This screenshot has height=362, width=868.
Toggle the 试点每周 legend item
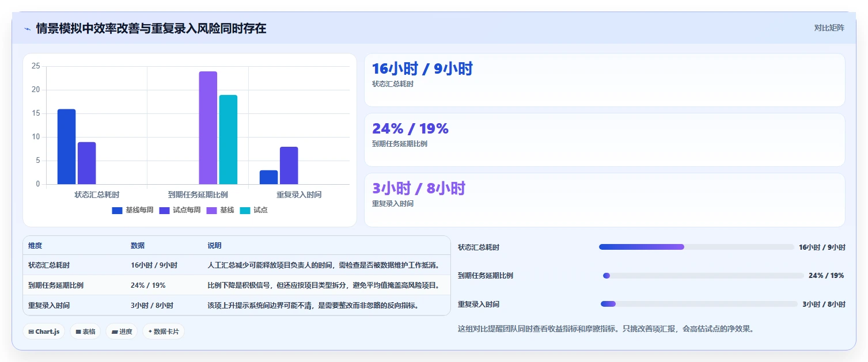coord(180,210)
